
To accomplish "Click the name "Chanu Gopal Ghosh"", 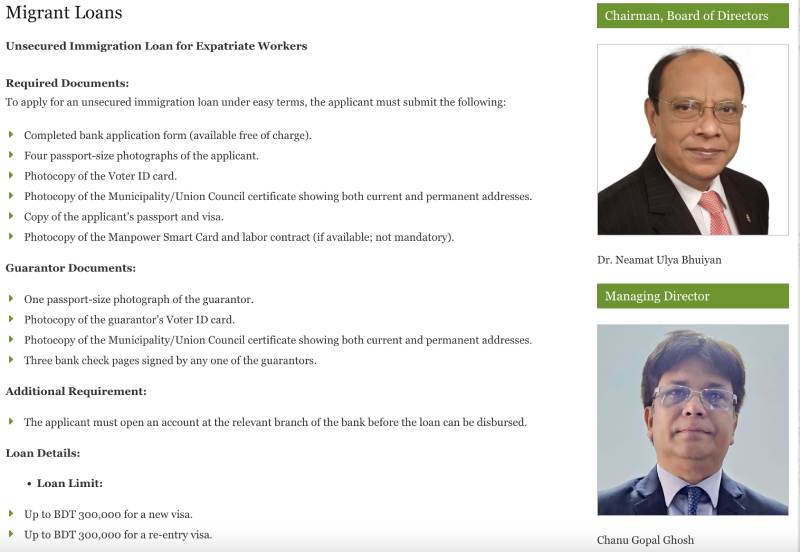I will point(645,540).
